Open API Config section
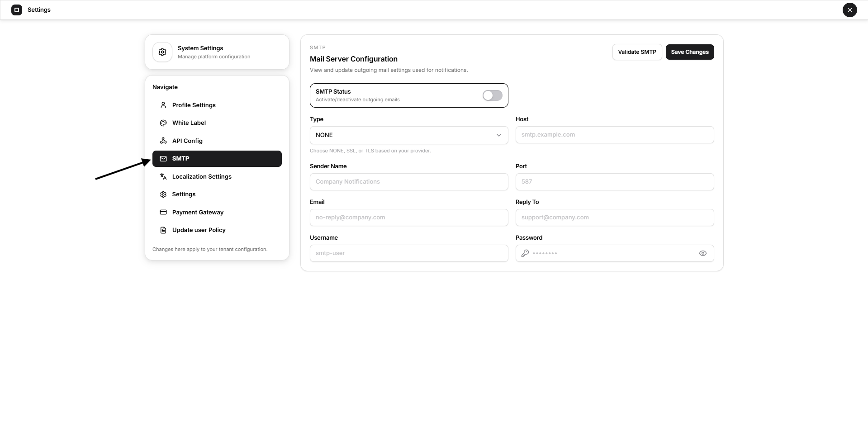This screenshot has width=868, height=426. tap(217, 141)
